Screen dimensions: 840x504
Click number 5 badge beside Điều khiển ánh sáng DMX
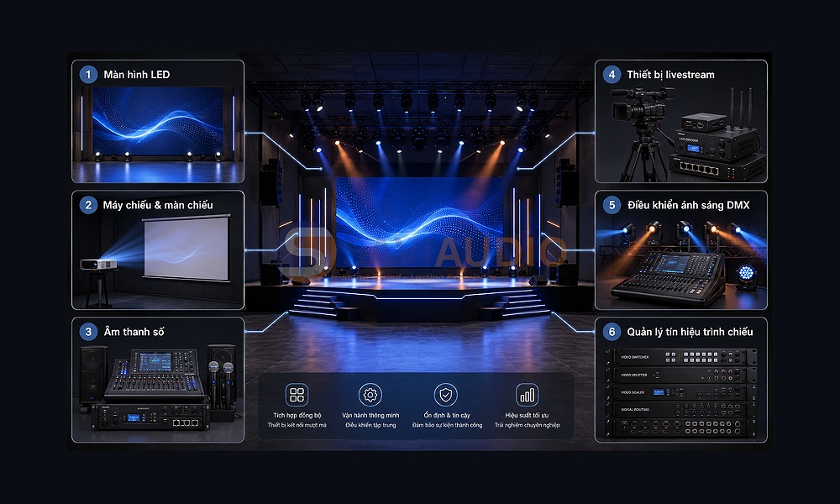click(x=612, y=205)
